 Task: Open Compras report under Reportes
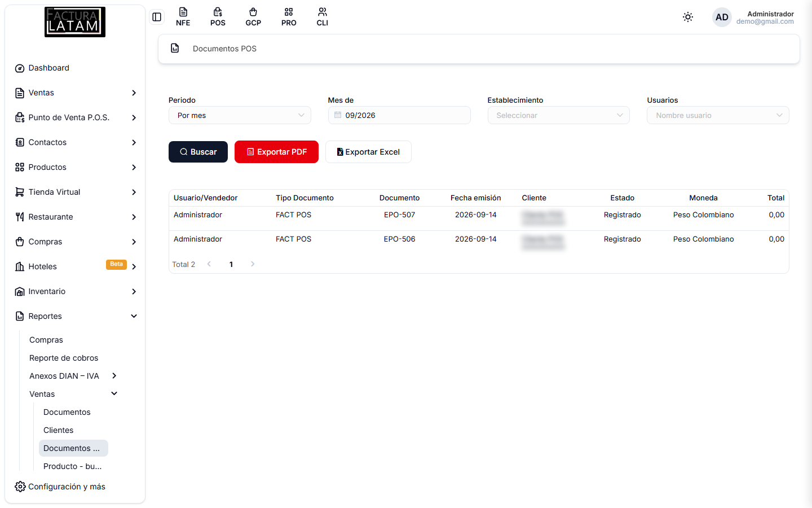pos(46,340)
